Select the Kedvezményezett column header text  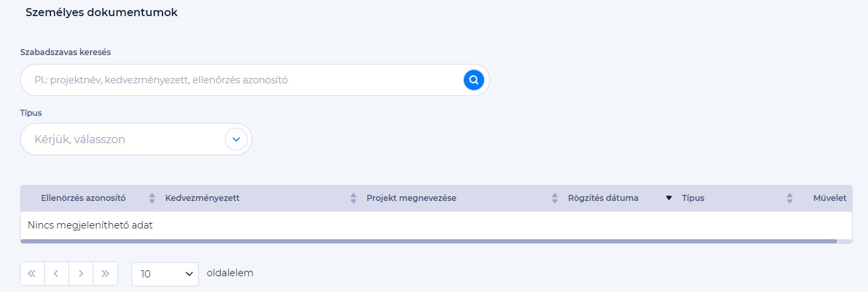[202, 198]
